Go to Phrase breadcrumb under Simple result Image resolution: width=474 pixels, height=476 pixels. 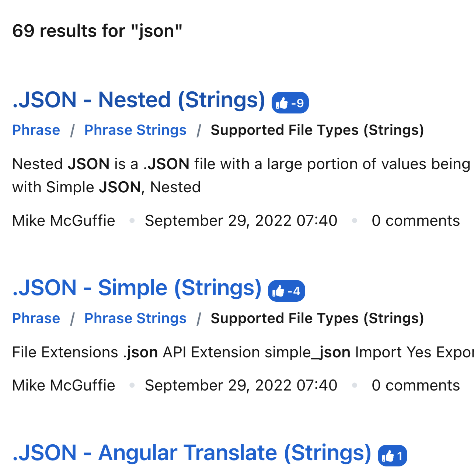coord(36,319)
